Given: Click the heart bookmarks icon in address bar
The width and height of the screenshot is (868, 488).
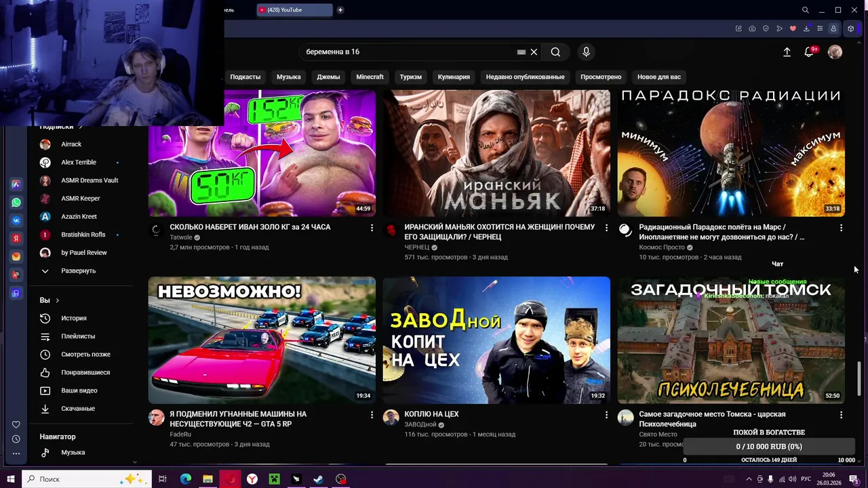Looking at the screenshot, I should 793,28.
